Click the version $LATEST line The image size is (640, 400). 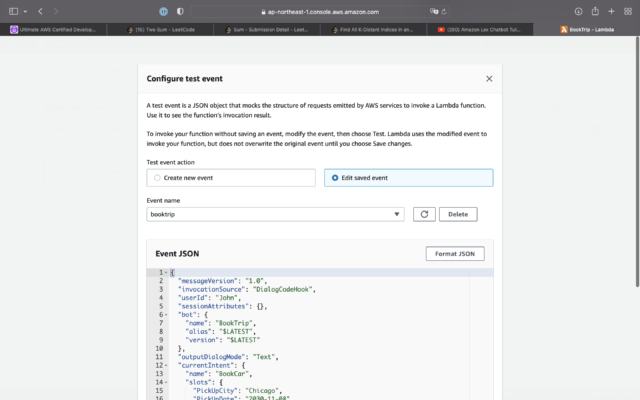222,340
